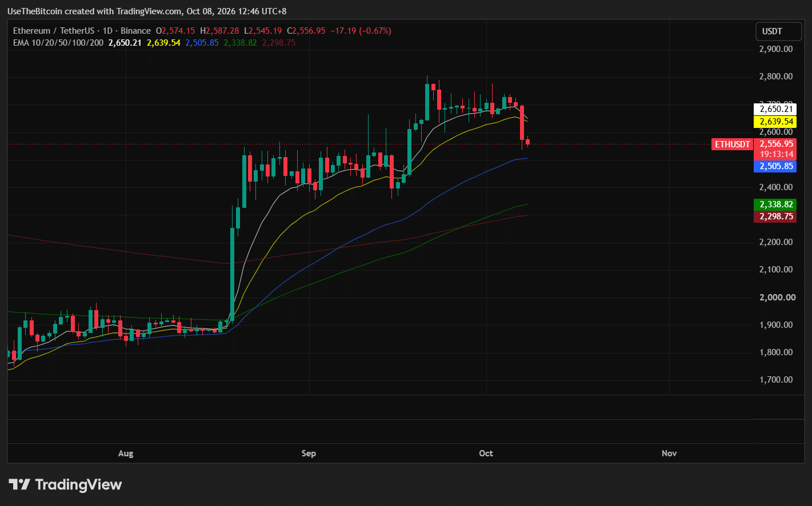Viewport: 812px width, 506px height.
Task: Click the Sep label on time axis
Action: click(309, 453)
